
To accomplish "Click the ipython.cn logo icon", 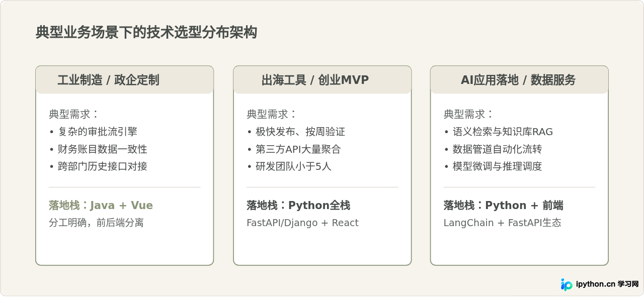I will pos(567,284).
